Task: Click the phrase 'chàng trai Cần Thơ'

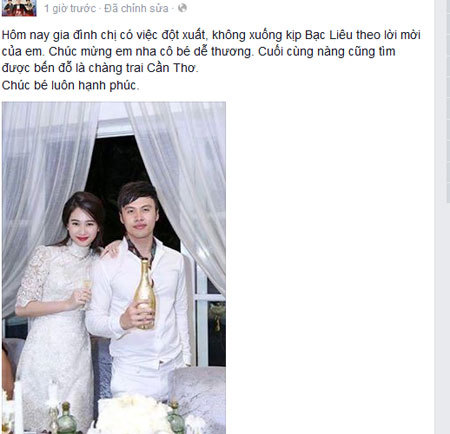Action: [143, 68]
